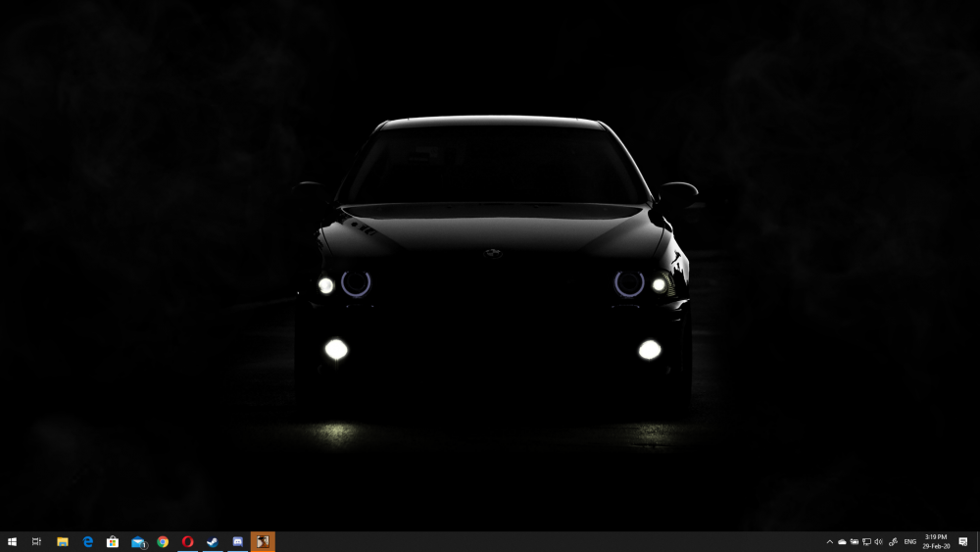Screen dimensions: 980x552
Task: Open the network connection flyout
Action: (866, 542)
